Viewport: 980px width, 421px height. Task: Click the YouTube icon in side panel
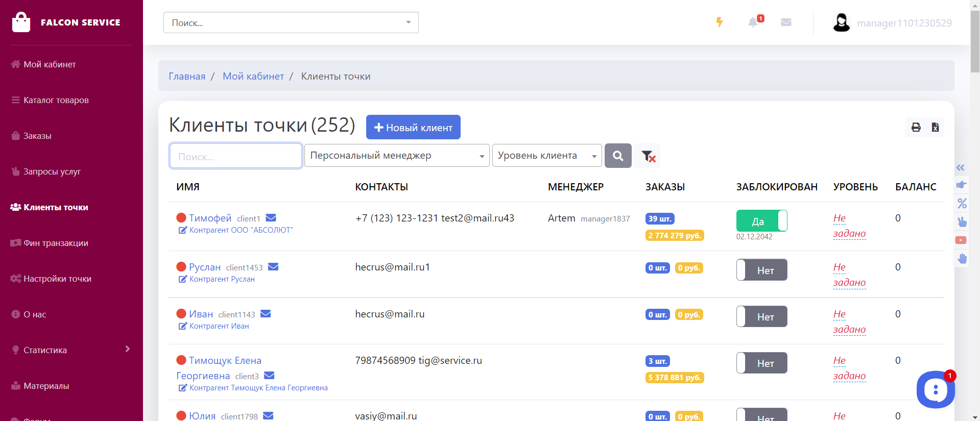tap(961, 240)
